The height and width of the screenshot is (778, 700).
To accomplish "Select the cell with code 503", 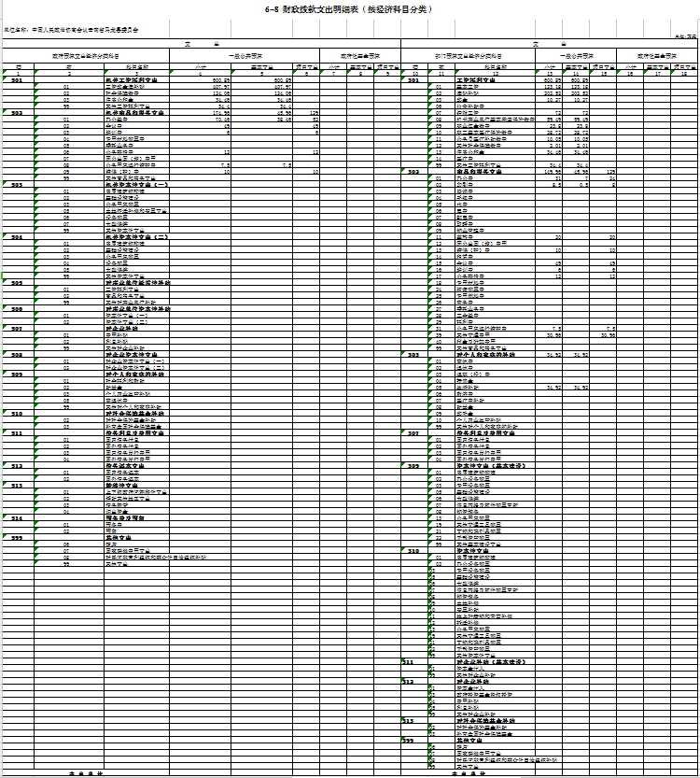I will 18,185.
